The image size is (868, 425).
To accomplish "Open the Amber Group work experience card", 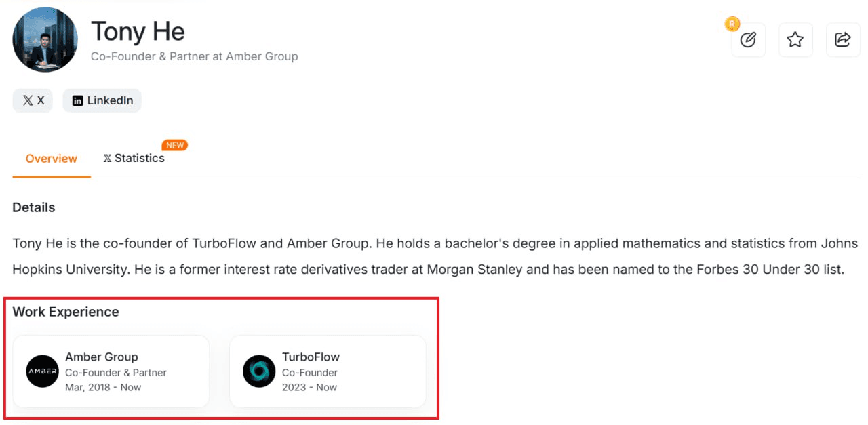I will pyautogui.click(x=111, y=371).
